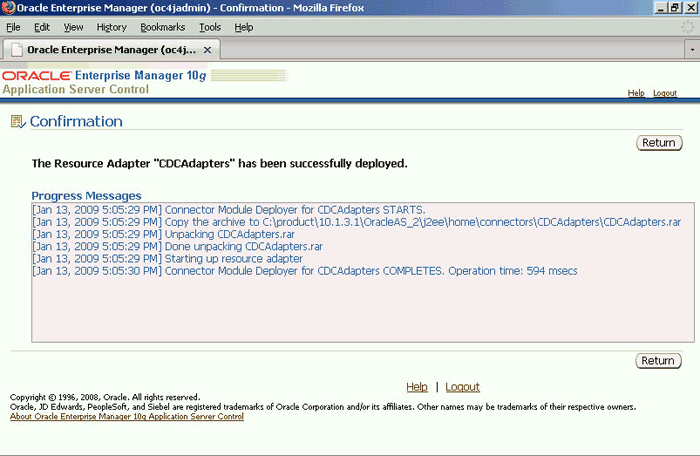Click the top Logout link in header
This screenshot has height=456, width=700.
tap(665, 93)
